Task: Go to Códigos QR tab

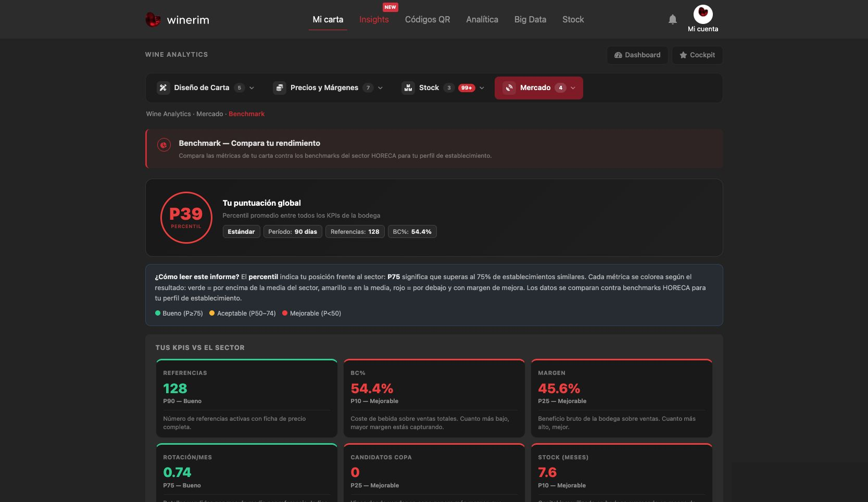Action: tap(427, 19)
